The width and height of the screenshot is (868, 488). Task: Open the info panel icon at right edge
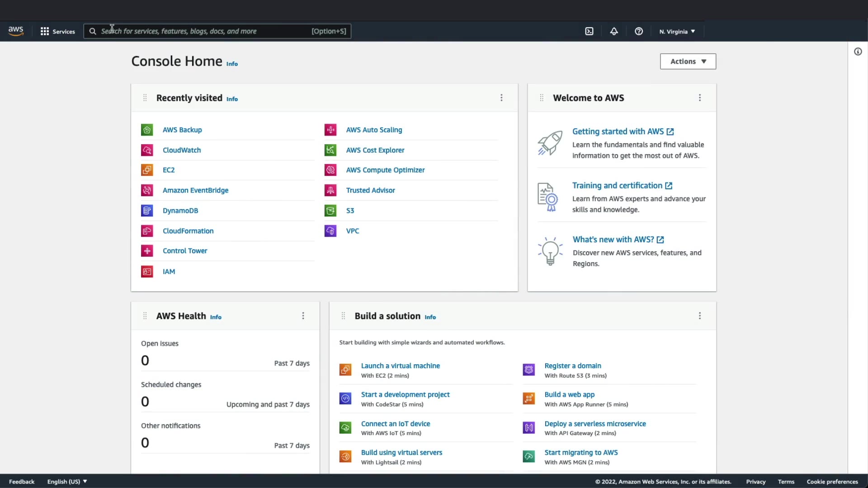pos(858,52)
